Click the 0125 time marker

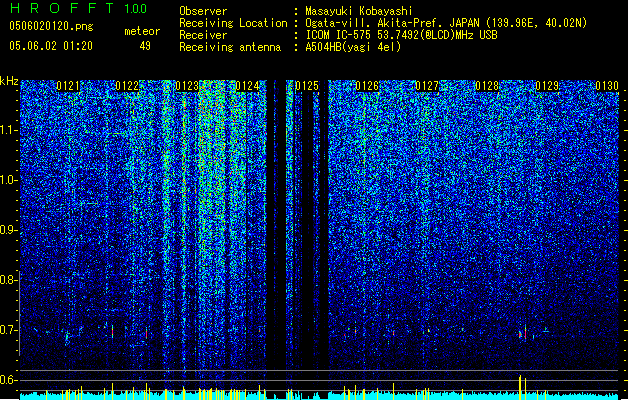(307, 86)
